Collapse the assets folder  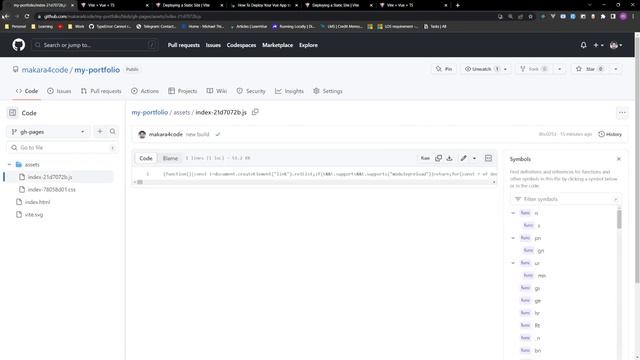(9, 164)
